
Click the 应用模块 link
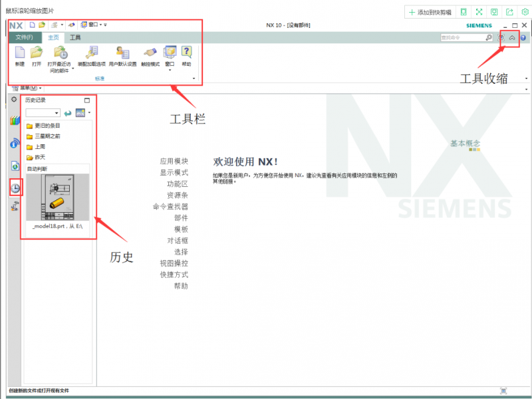pyautogui.click(x=174, y=161)
